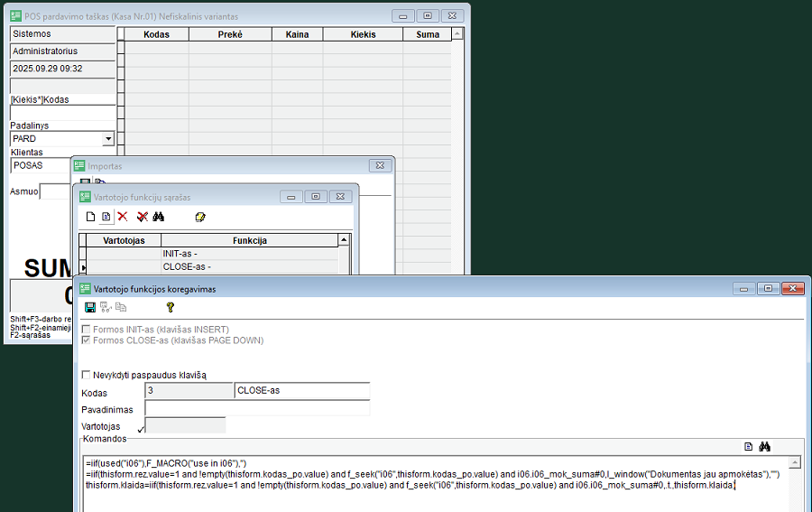
Task: Toggle the 'Formos CLOSE-as' checkbox
Action: [x=87, y=340]
